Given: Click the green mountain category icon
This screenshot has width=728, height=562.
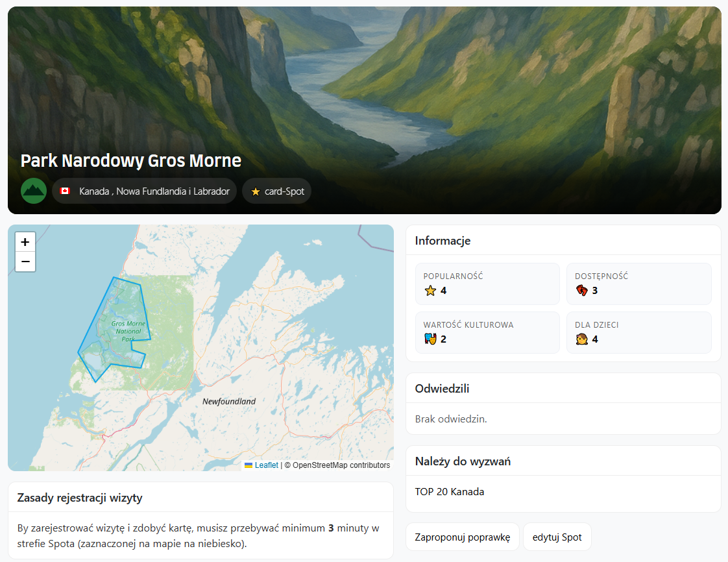Looking at the screenshot, I should (34, 191).
